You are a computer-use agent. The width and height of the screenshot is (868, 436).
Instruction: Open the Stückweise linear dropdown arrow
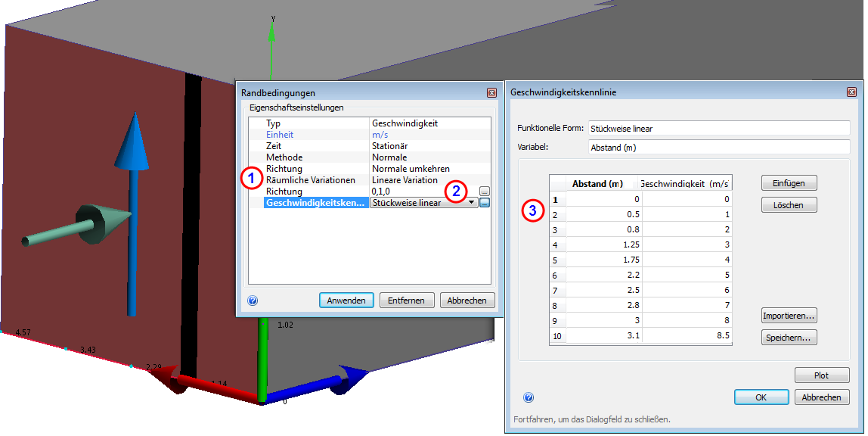(472, 203)
